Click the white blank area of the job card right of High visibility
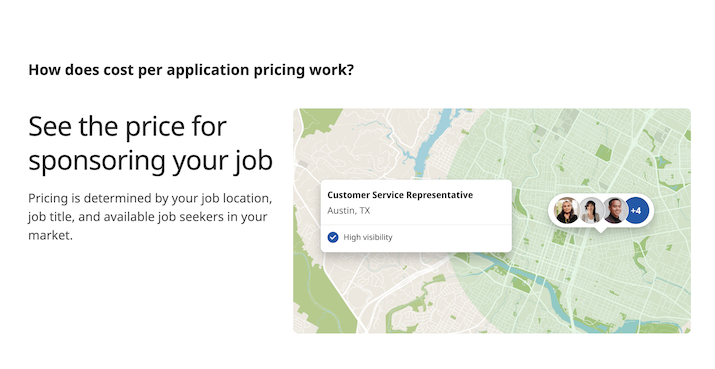715x369 pixels. click(x=451, y=238)
